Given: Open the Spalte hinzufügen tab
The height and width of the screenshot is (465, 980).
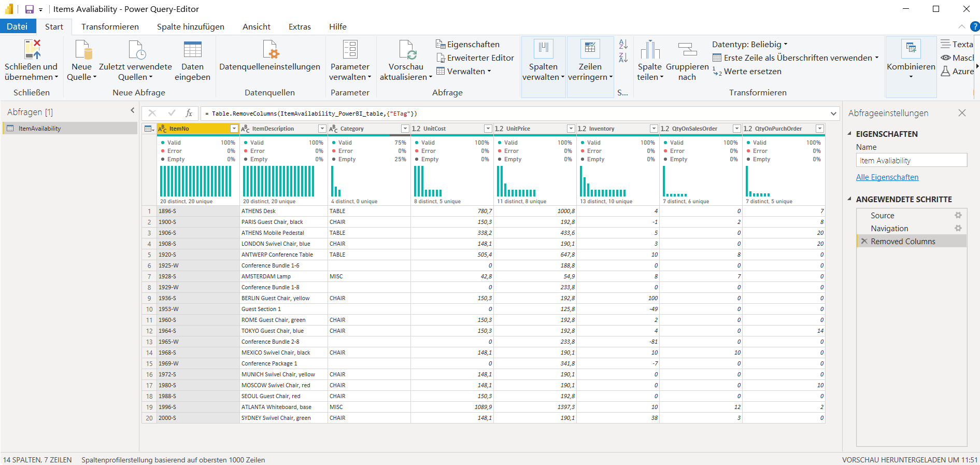Looking at the screenshot, I should (190, 27).
